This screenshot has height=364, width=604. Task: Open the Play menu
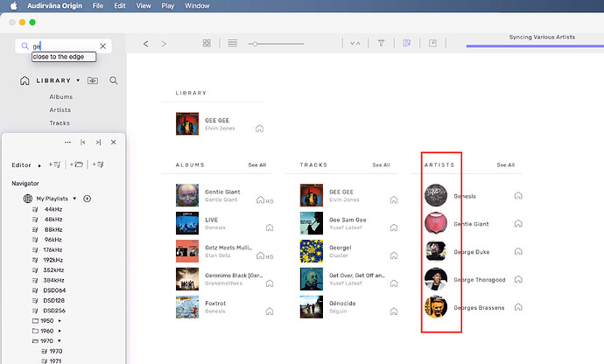coord(167,6)
